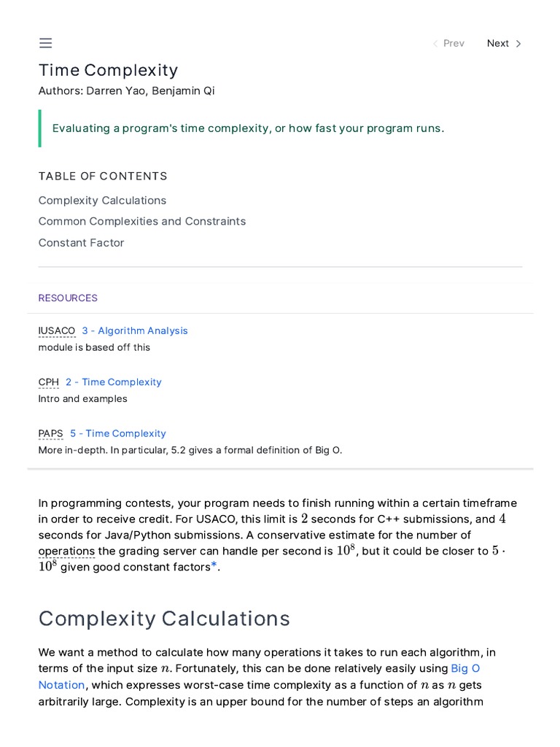Open the 2 - Time Complexity resource
The height and width of the screenshot is (747, 560).
(x=114, y=382)
